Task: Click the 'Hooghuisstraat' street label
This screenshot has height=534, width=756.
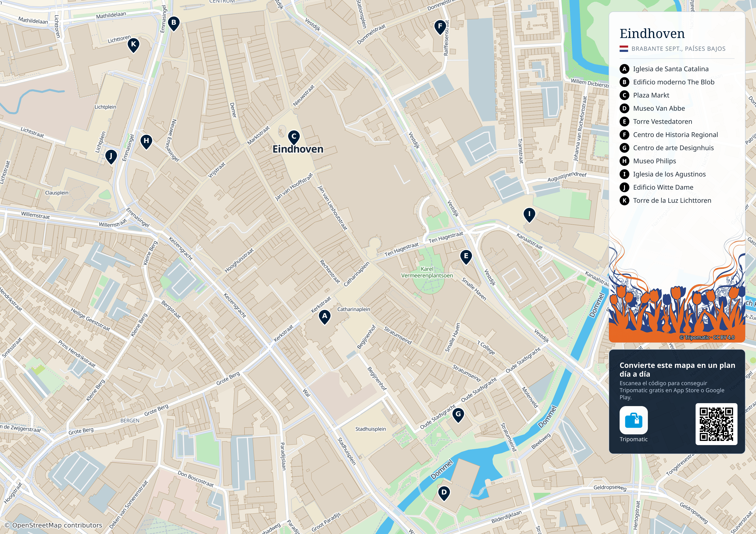Action: coord(239,260)
